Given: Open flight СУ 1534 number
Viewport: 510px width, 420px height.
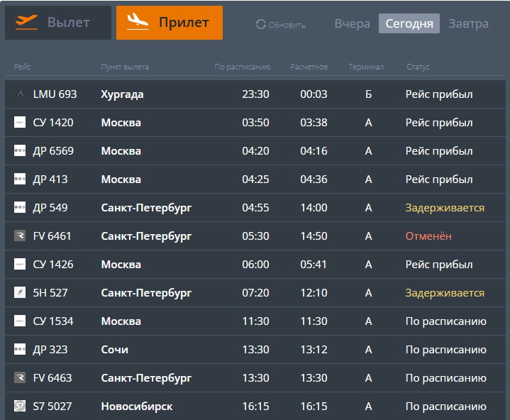Looking at the screenshot, I should (53, 321).
